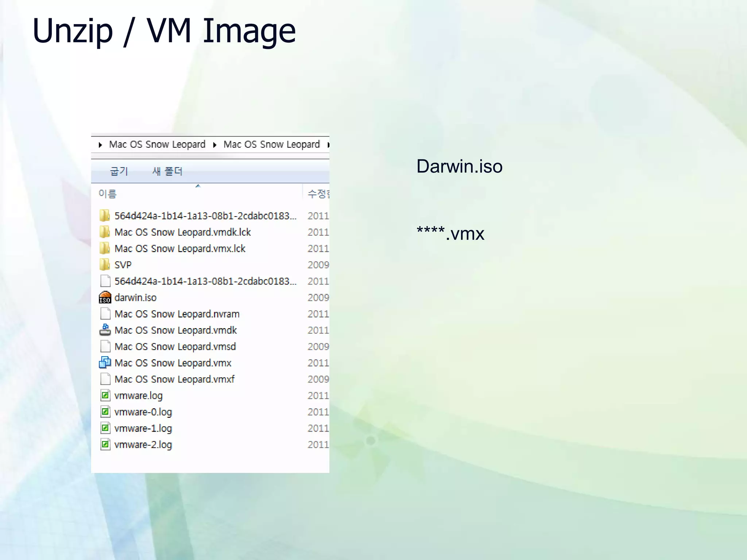Sort by the 이름 (Name) column header
The image size is (747, 560).
(108, 194)
